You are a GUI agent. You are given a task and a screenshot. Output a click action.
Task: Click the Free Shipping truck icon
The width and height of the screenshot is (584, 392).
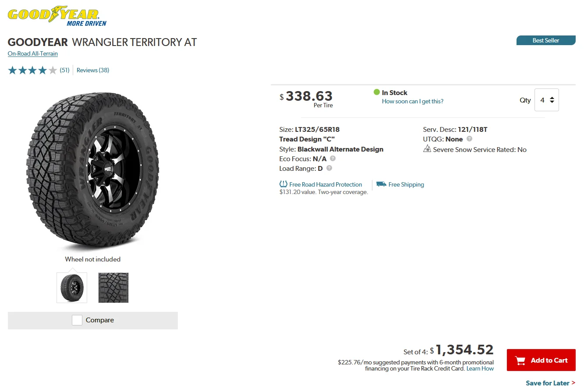(x=381, y=184)
